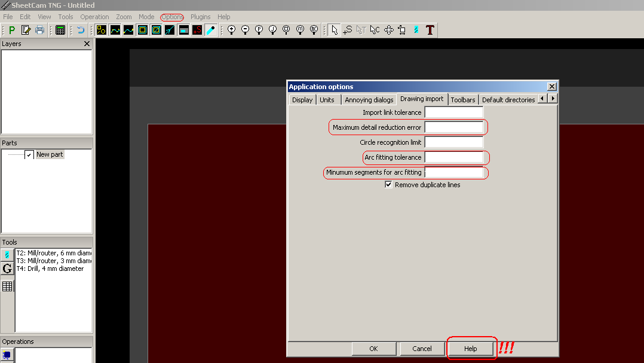Click Cancel in Application options dialog
Image resolution: width=644 pixels, height=363 pixels.
(x=422, y=349)
